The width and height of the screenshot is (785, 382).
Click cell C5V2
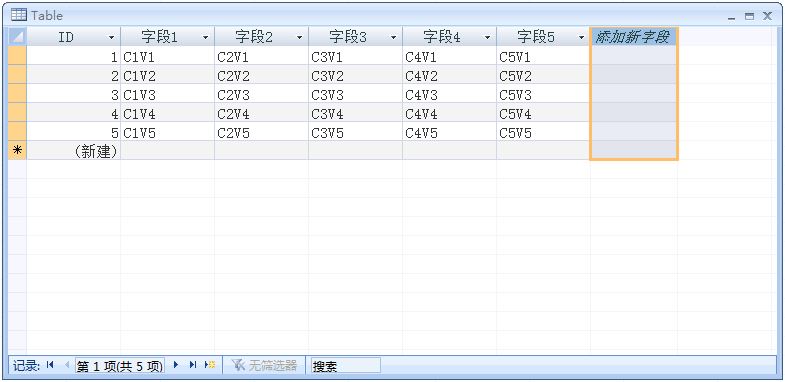544,75
